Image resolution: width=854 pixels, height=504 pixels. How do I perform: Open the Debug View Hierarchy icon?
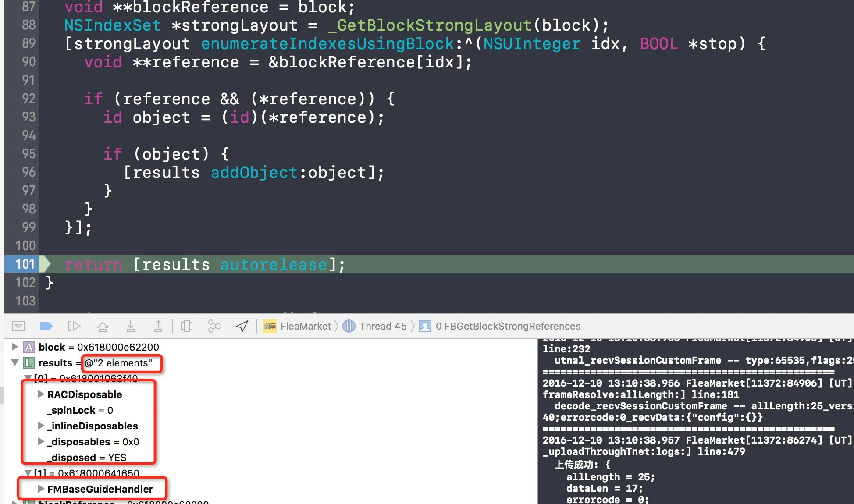(x=187, y=326)
